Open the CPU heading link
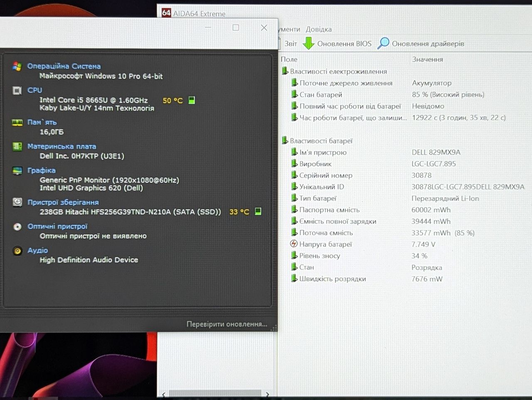 pos(35,90)
